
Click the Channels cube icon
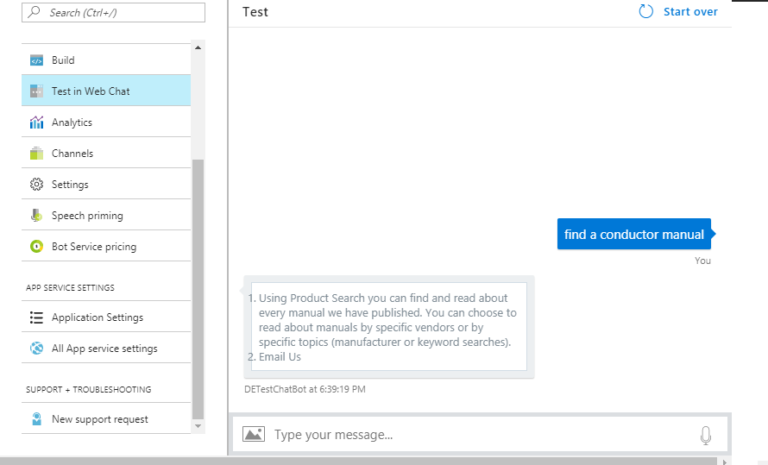tap(37, 153)
